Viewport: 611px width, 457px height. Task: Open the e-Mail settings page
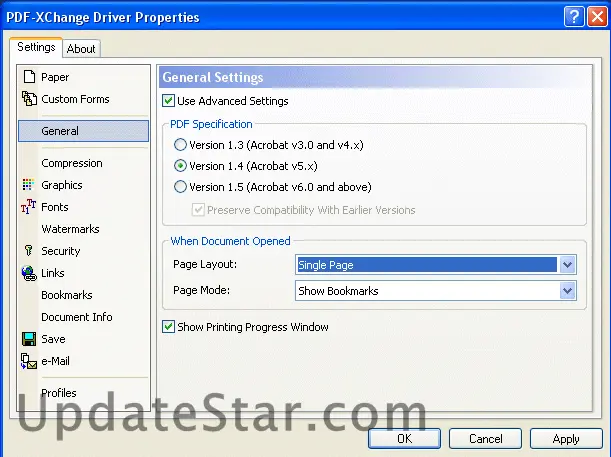(x=83, y=361)
